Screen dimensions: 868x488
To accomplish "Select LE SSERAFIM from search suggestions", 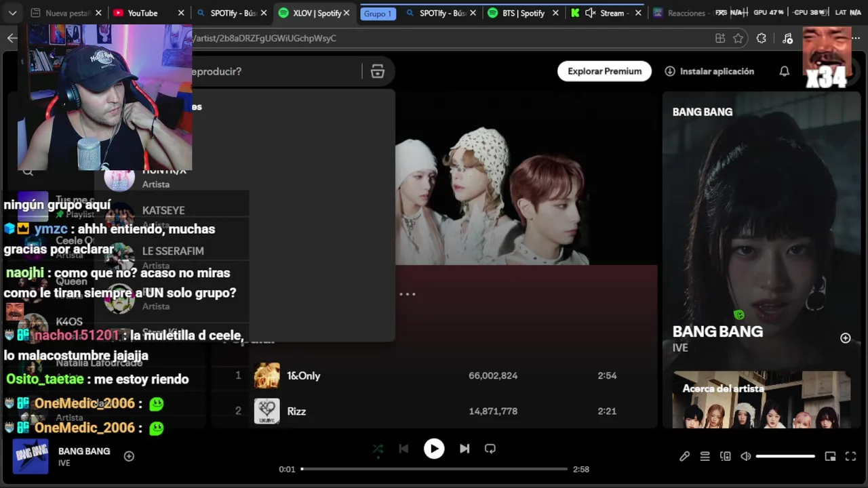I will [173, 251].
